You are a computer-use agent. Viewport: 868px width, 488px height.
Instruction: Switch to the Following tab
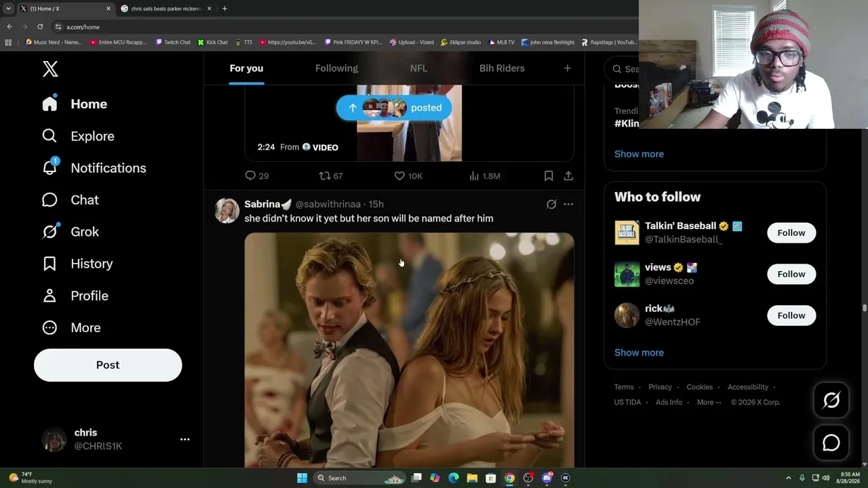pos(336,68)
